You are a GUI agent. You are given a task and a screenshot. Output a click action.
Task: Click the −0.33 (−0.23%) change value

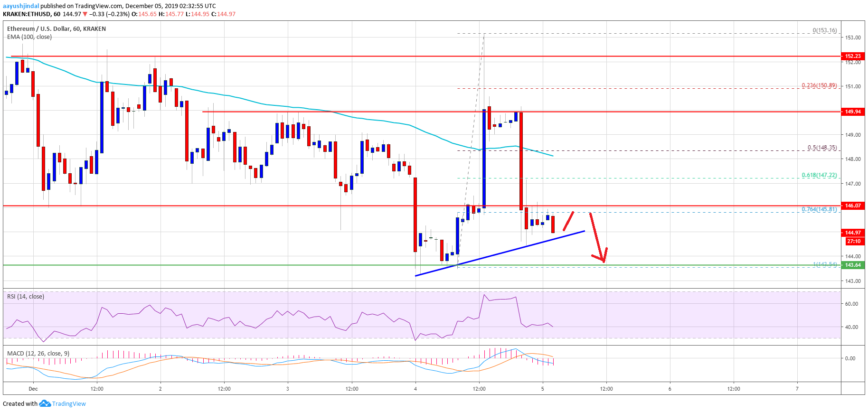pos(109,14)
